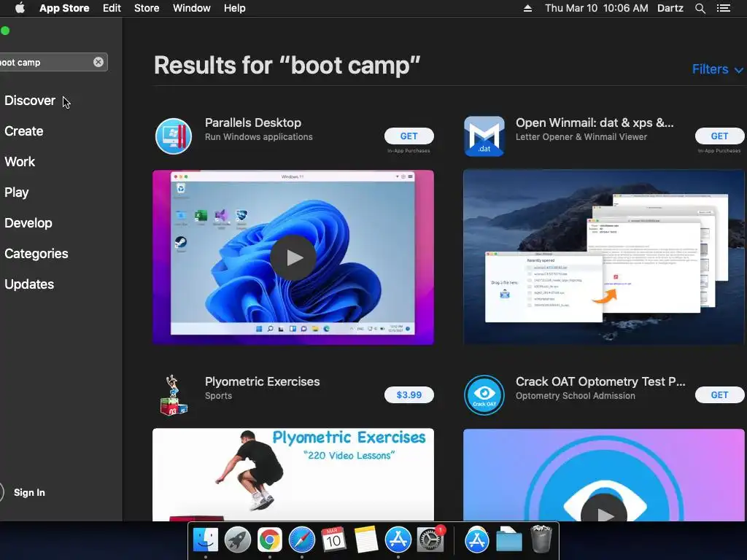Click the Sports subtitle under Plyometric Exercises

tap(218, 396)
